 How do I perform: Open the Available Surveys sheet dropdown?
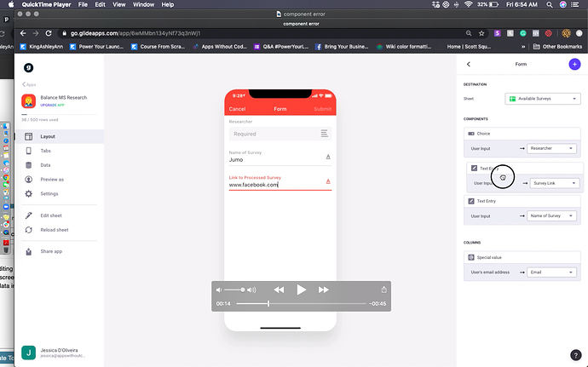pos(543,99)
